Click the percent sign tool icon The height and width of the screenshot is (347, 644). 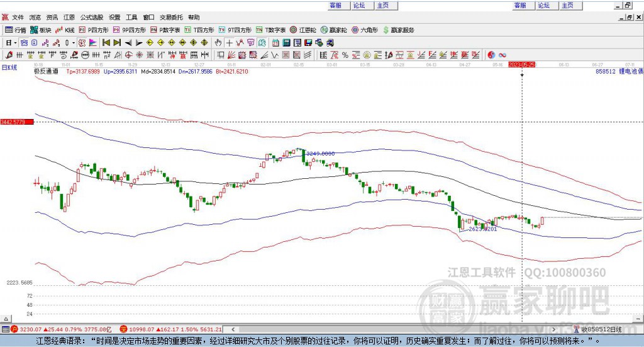point(345,55)
